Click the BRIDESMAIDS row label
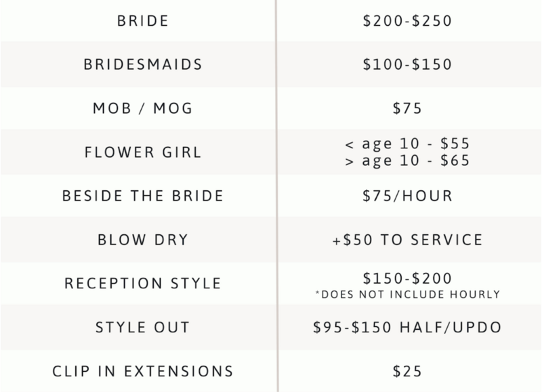The width and height of the screenshot is (542, 392). click(143, 64)
